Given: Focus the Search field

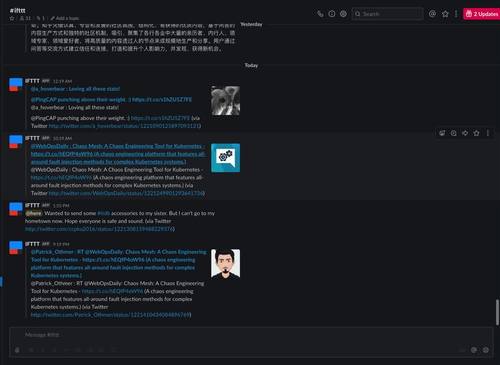Looking at the screenshot, I should pos(387,14).
